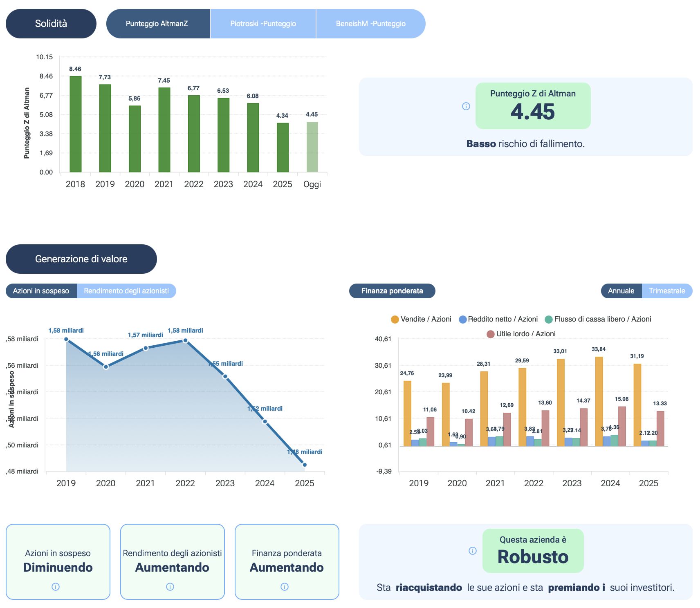Select the Punteggio AltmanZ tab
700x608 pixels.
click(x=157, y=24)
